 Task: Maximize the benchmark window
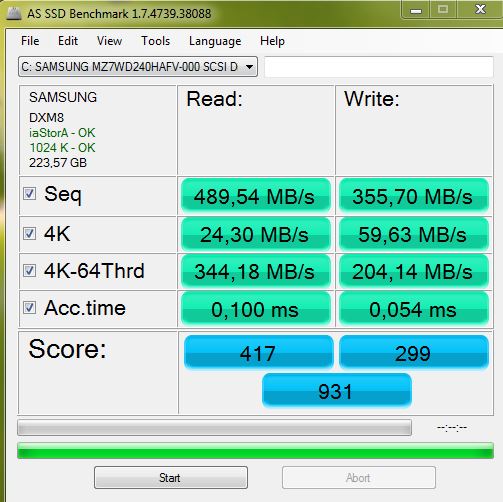click(x=443, y=9)
